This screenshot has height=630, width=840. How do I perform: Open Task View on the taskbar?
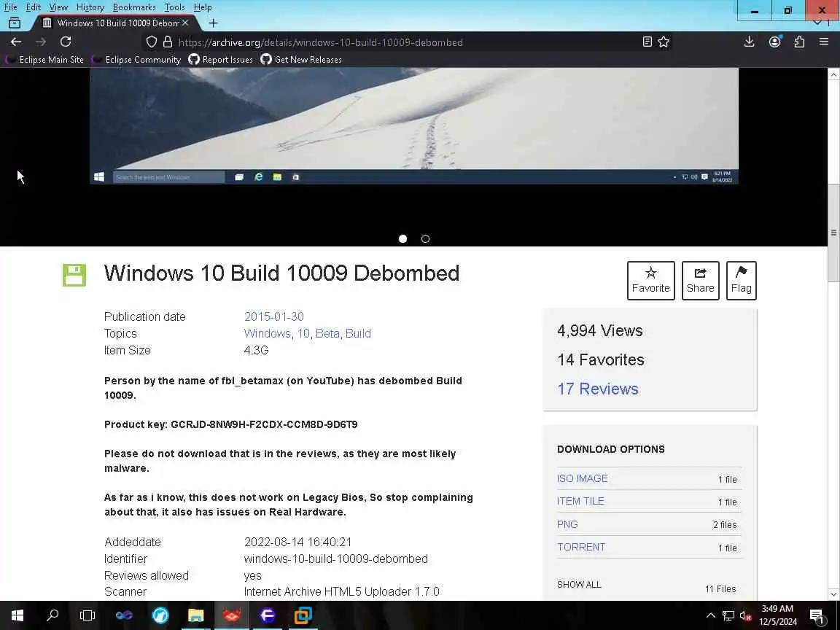pyautogui.click(x=87, y=615)
